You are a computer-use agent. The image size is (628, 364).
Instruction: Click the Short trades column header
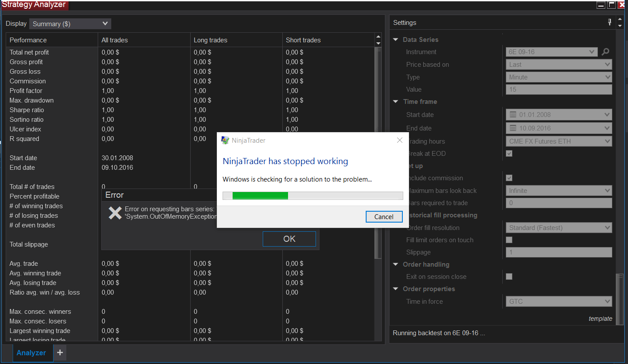[x=329, y=40]
